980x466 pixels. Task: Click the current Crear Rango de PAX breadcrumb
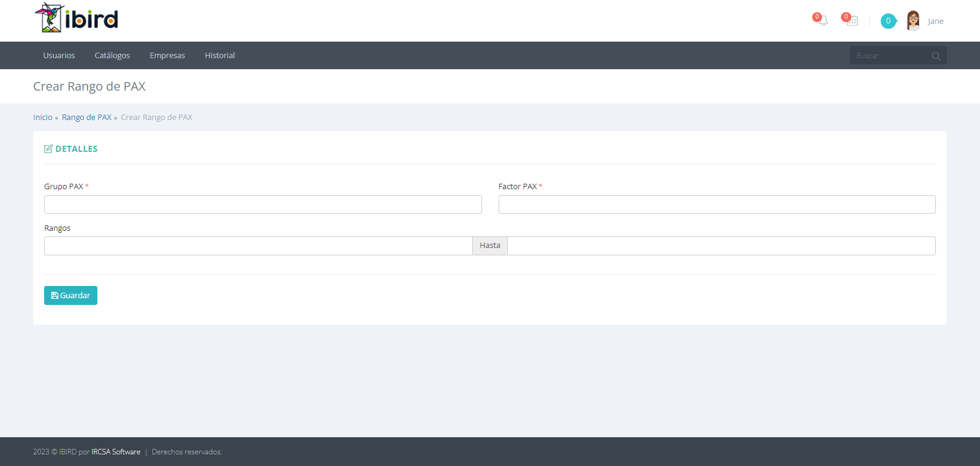pyautogui.click(x=157, y=117)
